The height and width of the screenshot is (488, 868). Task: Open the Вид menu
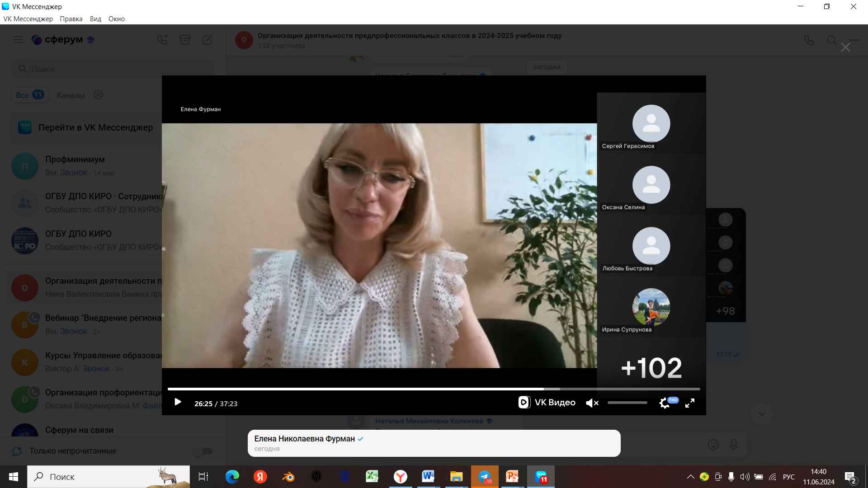[95, 19]
